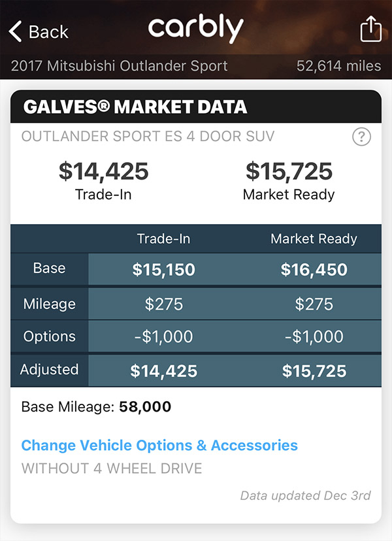Select the Mileage adjustment row
This screenshot has width=392, height=541.
click(196, 303)
